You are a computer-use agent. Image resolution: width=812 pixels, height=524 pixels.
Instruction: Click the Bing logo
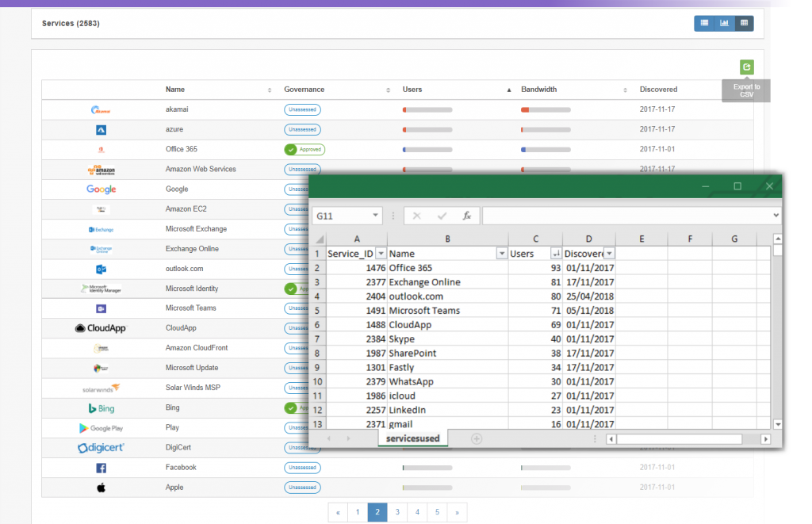(x=101, y=408)
